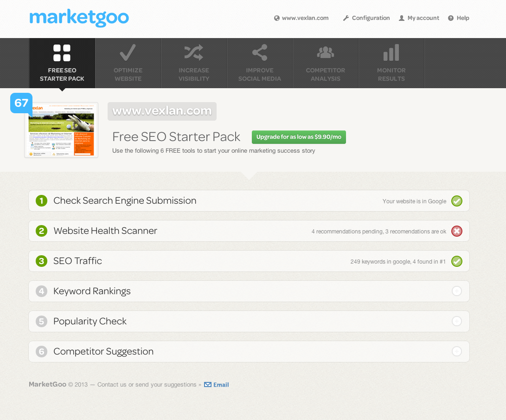Viewport: 506px width, 420px height.
Task: Click plus icon on Keyword Rankings row
Action: coord(457,291)
